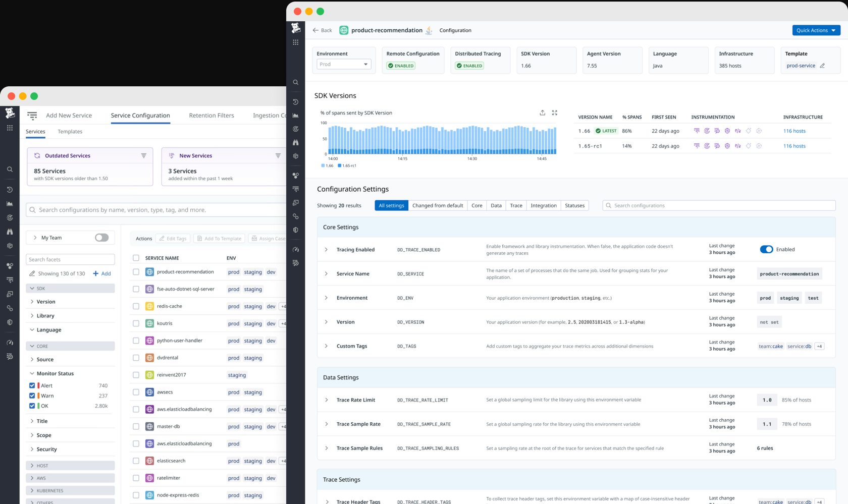Image resolution: width=848 pixels, height=504 pixels.
Task: Switch to Templates sub-tab
Action: 70,132
